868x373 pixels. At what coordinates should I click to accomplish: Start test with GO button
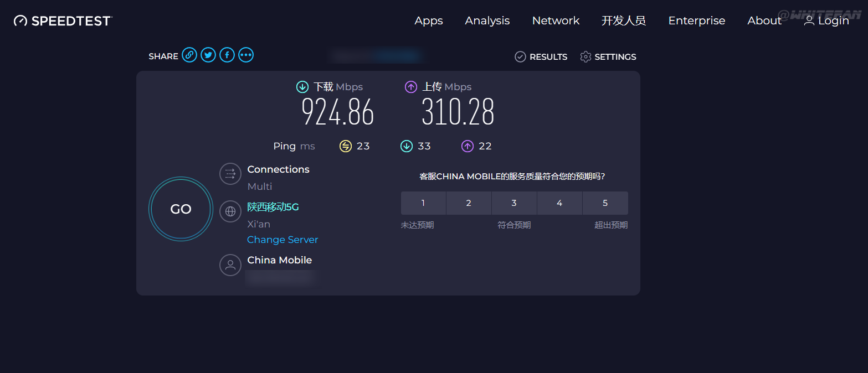tap(181, 209)
